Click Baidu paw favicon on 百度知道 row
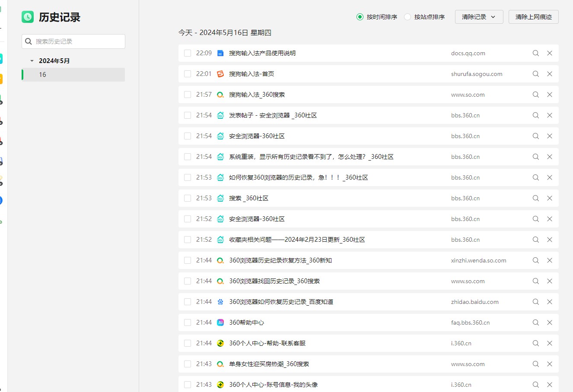Image resolution: width=573 pixels, height=392 pixels. 220,302
